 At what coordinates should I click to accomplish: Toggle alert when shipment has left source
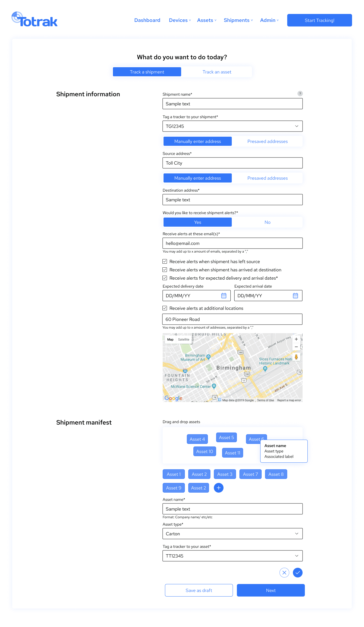pos(165,261)
